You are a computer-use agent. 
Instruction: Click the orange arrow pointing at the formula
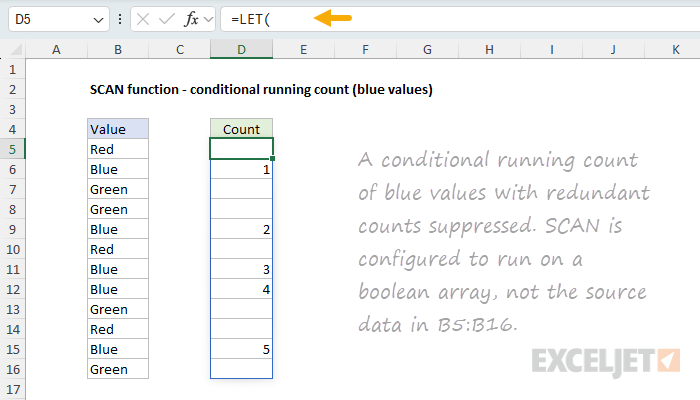tap(333, 18)
